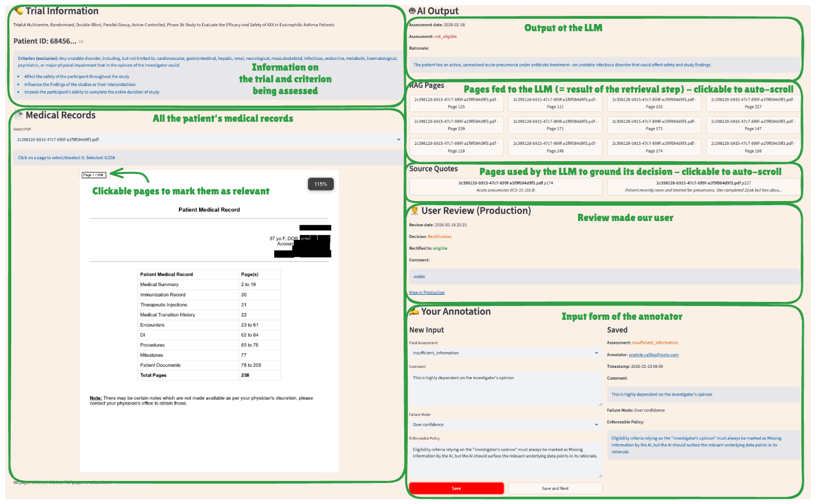This screenshot has width=816, height=504.
Task: Click the Medical Transition History row
Action: (209, 315)
